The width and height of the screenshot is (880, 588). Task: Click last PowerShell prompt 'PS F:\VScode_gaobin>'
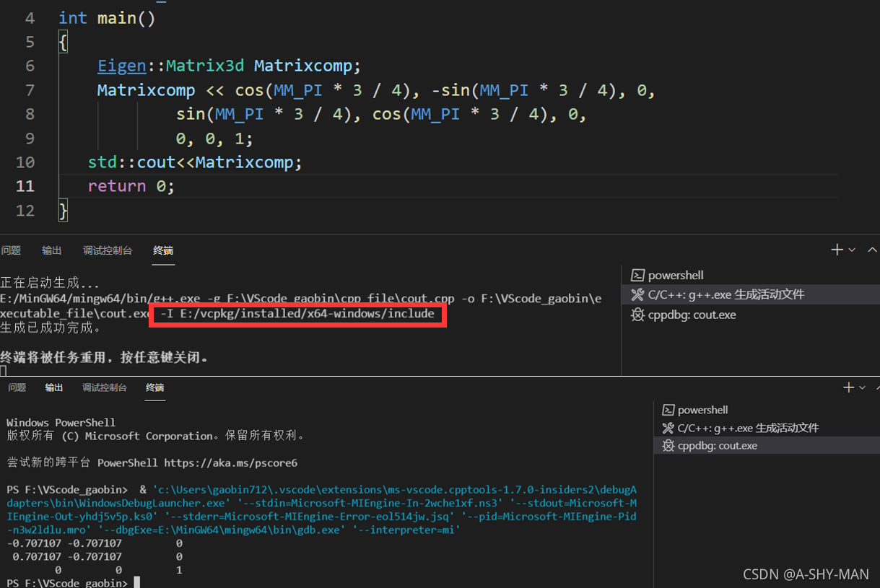67,583
